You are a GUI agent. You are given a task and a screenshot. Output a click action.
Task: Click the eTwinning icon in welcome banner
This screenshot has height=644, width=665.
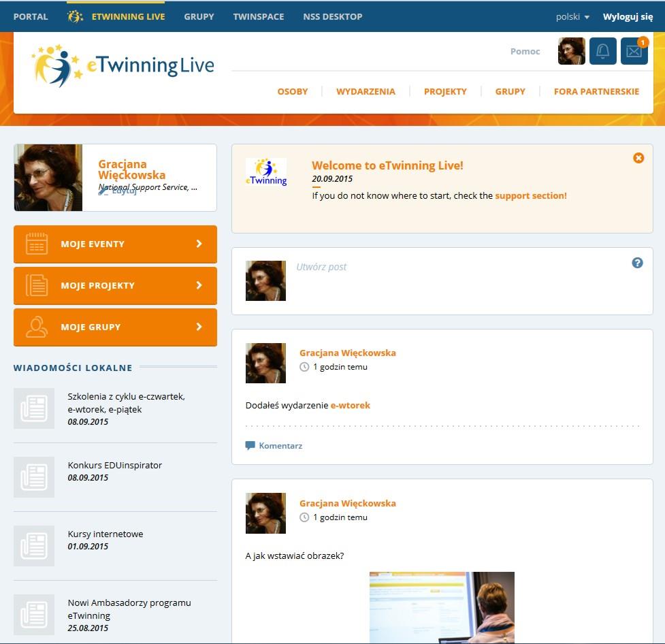click(266, 172)
